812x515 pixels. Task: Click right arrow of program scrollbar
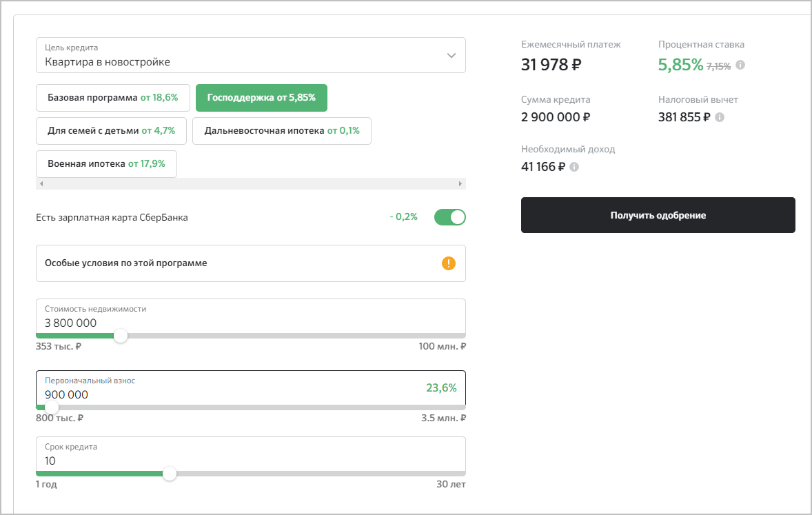click(460, 184)
